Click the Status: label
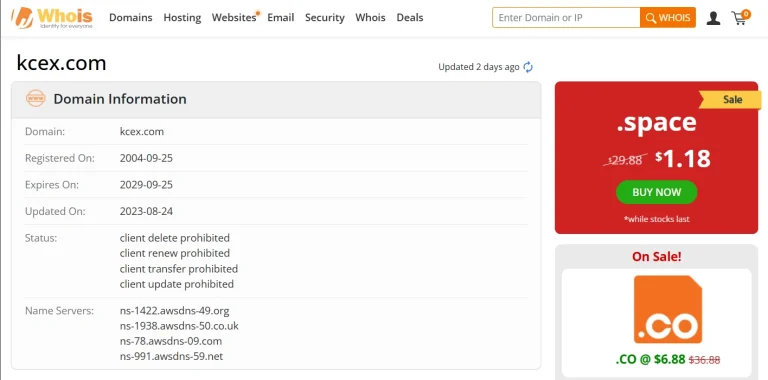This screenshot has width=768, height=380. coord(41,238)
